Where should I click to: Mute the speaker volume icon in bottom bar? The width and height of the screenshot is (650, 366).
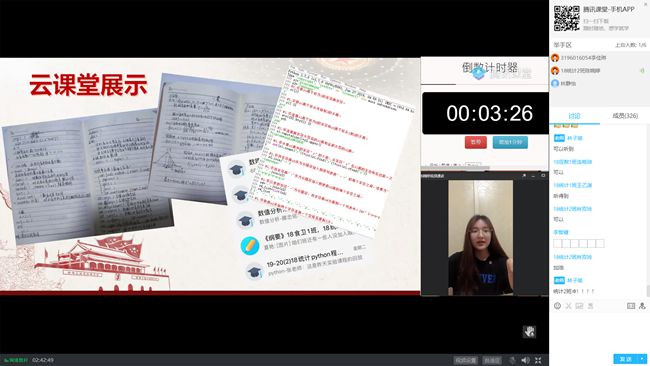coord(525,360)
